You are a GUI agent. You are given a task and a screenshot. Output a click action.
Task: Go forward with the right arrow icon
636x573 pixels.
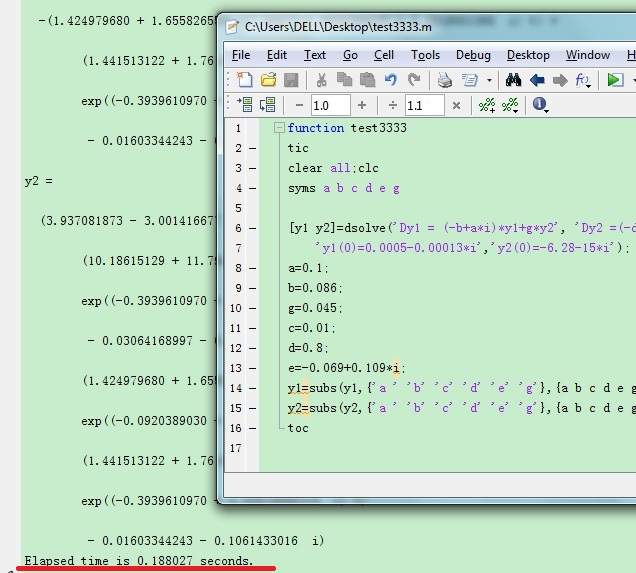tap(560, 80)
